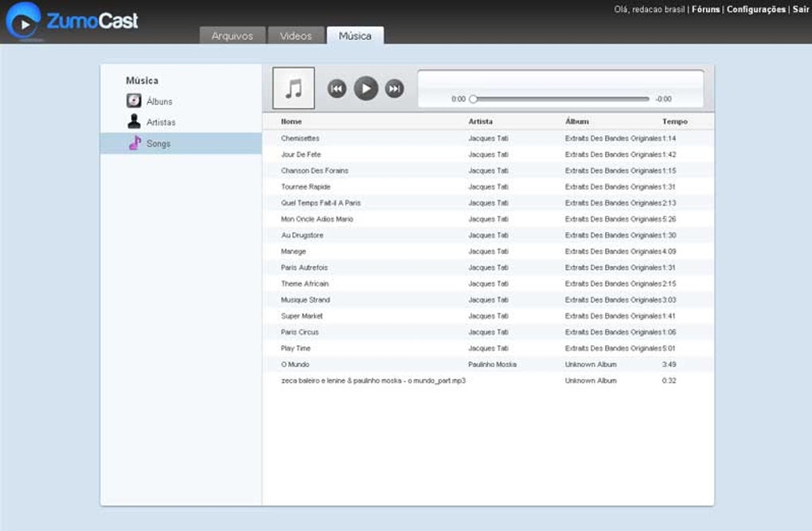The height and width of the screenshot is (531, 812).
Task: Open the Fóruns link
Action: (706, 10)
